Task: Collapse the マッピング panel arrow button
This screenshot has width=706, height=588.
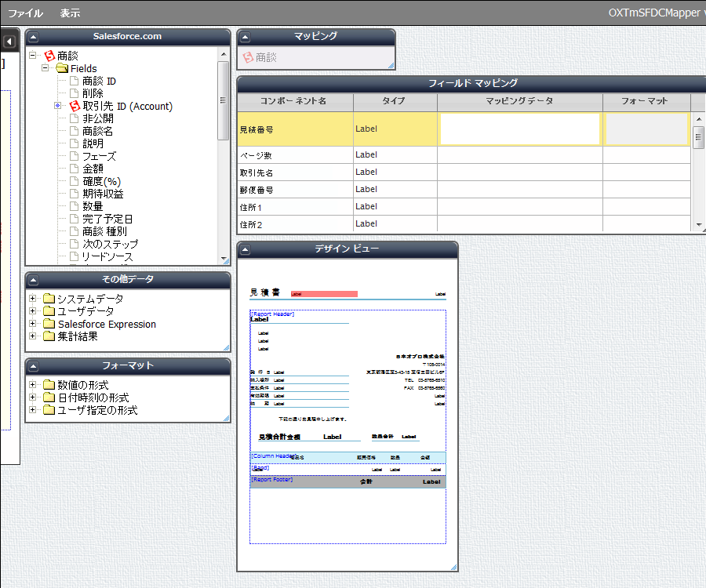Action: [245, 37]
